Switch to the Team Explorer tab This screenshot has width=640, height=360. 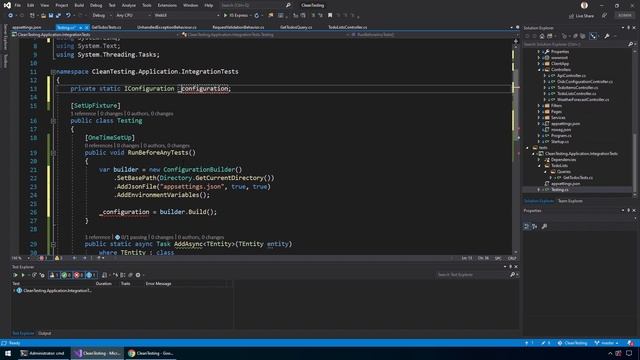pyautogui.click(x=570, y=201)
